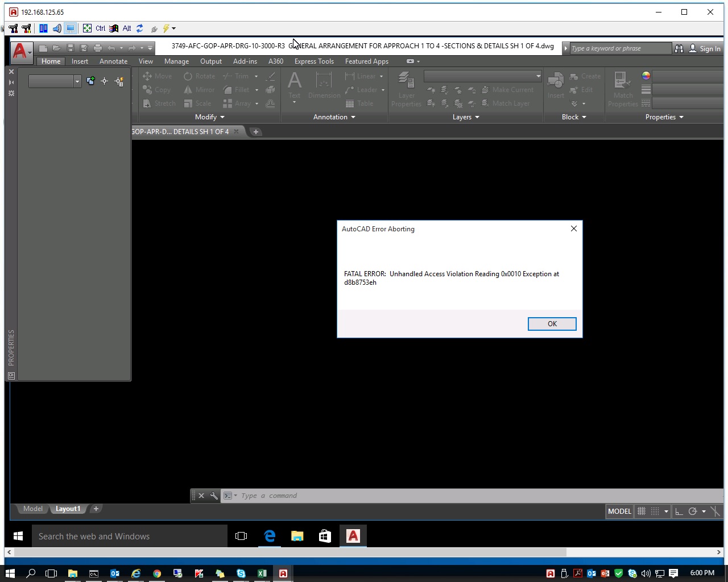728x582 pixels.
Task: Expand the polar tracking dropdown
Action: click(704, 511)
